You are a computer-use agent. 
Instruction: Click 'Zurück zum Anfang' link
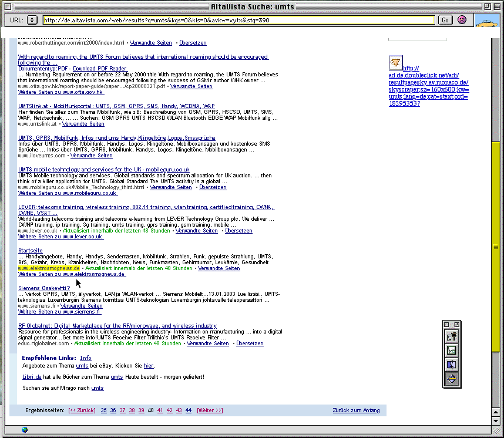click(x=355, y=410)
